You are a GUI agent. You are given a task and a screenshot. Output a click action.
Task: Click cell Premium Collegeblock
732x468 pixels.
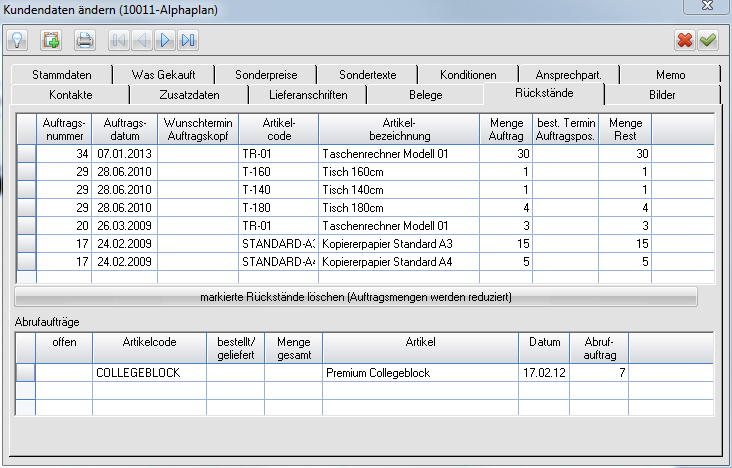click(x=420, y=373)
